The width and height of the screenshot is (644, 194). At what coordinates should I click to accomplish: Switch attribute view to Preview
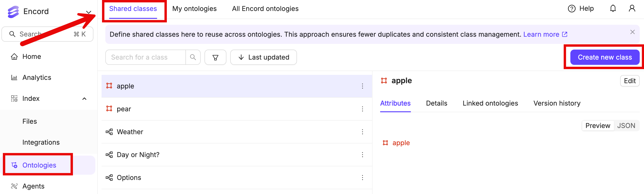pos(598,126)
